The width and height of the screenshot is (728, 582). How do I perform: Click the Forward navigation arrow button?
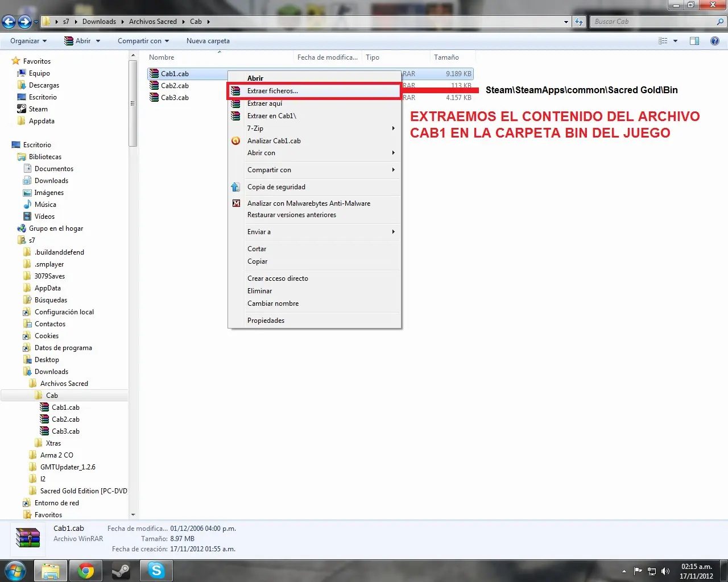coord(24,22)
